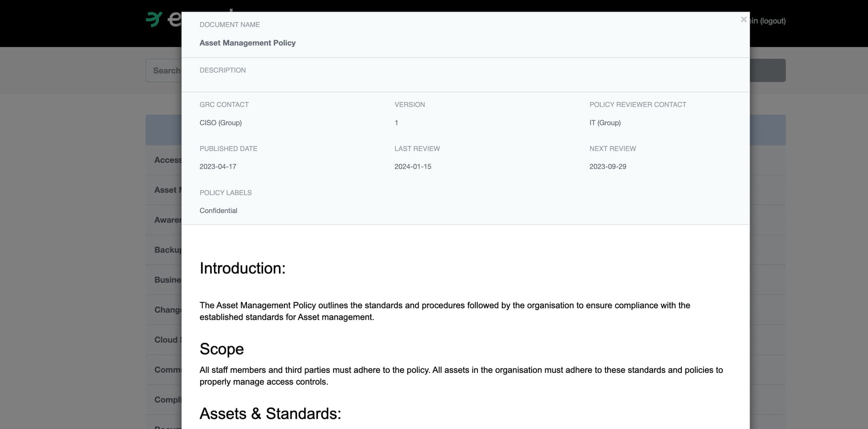Click the green eramba logo icon
Viewport: 868px width, 429px height.
point(154,19)
